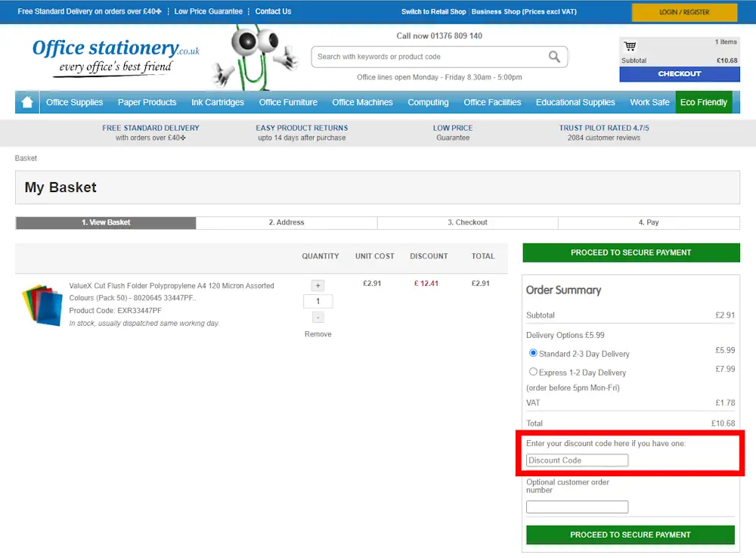This screenshot has width=756, height=558.
Task: Click the Discount Code field
Action: 577,460
